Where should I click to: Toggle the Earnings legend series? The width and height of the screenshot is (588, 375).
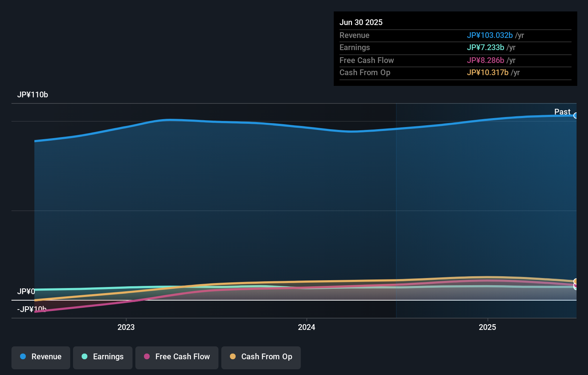[x=103, y=357]
